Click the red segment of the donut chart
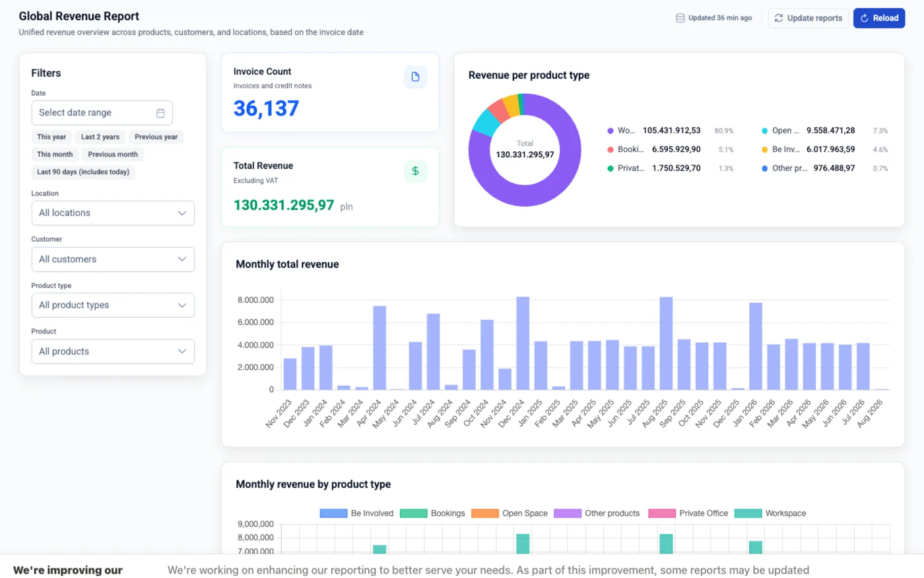 [x=500, y=110]
